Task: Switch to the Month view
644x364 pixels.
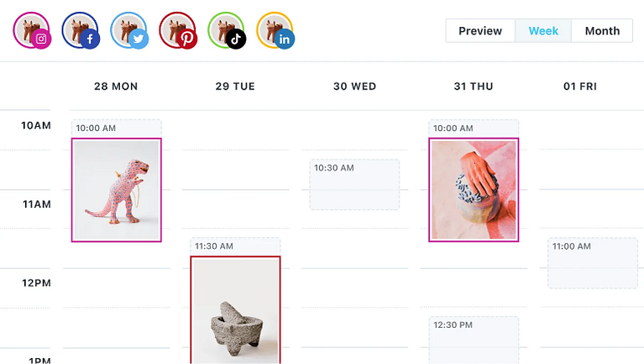Action: pyautogui.click(x=602, y=31)
